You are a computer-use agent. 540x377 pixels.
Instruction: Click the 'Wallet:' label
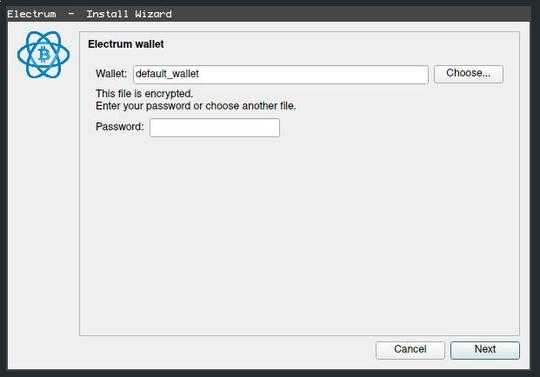111,74
